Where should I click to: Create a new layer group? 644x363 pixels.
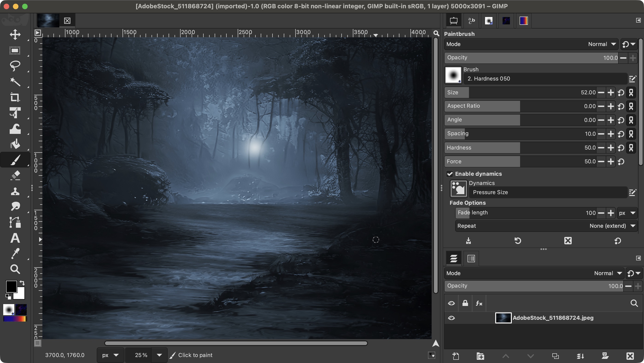point(480,356)
